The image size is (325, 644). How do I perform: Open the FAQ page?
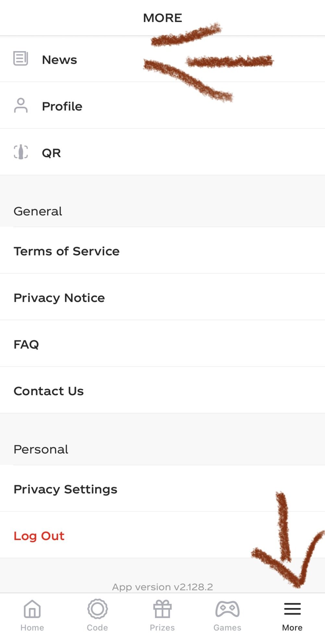tap(26, 344)
